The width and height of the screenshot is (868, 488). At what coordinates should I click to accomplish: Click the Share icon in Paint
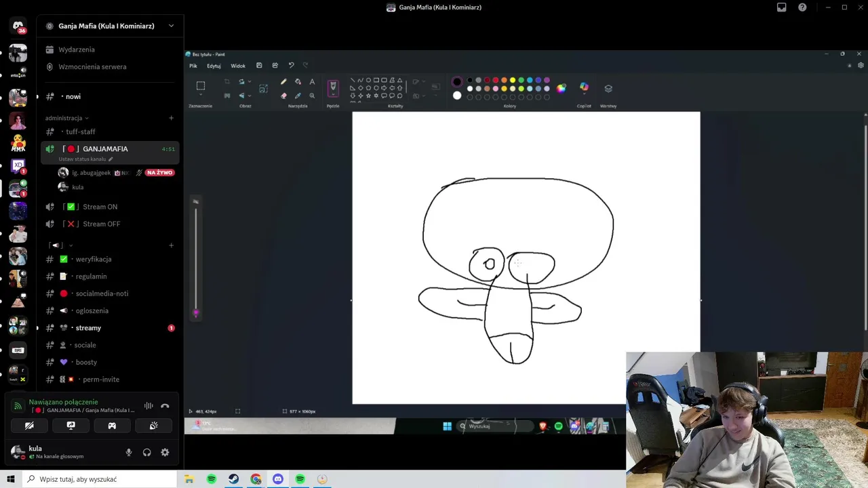click(275, 66)
